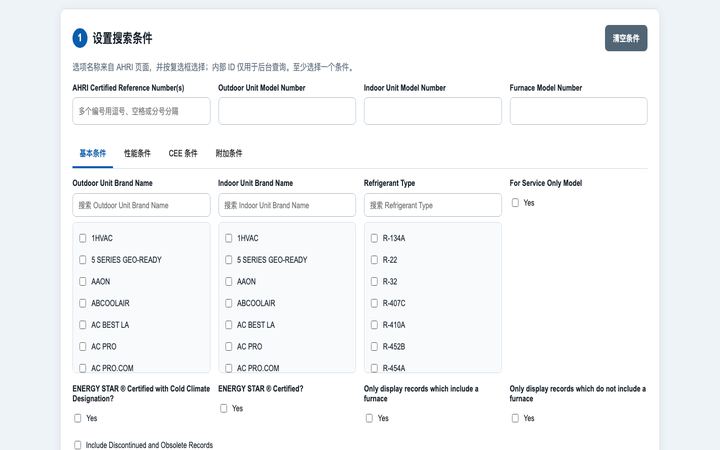Check 5 SERIES GEO-READY in Indoor brands
Image resolution: width=720 pixels, height=450 pixels.
coord(229,259)
